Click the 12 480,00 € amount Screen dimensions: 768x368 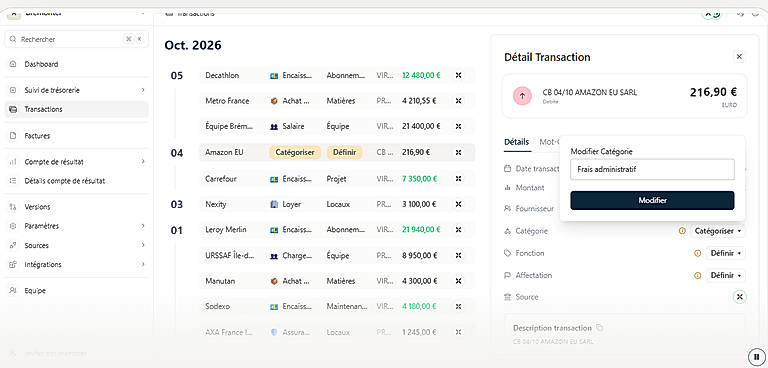(421, 75)
